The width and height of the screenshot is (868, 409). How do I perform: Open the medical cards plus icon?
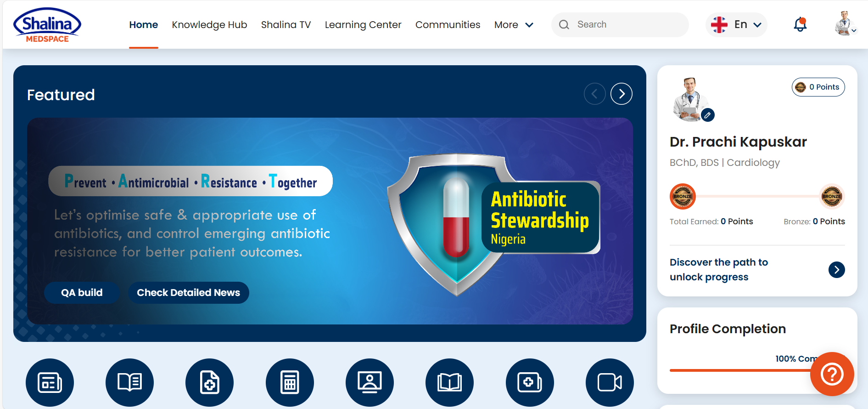tap(530, 382)
